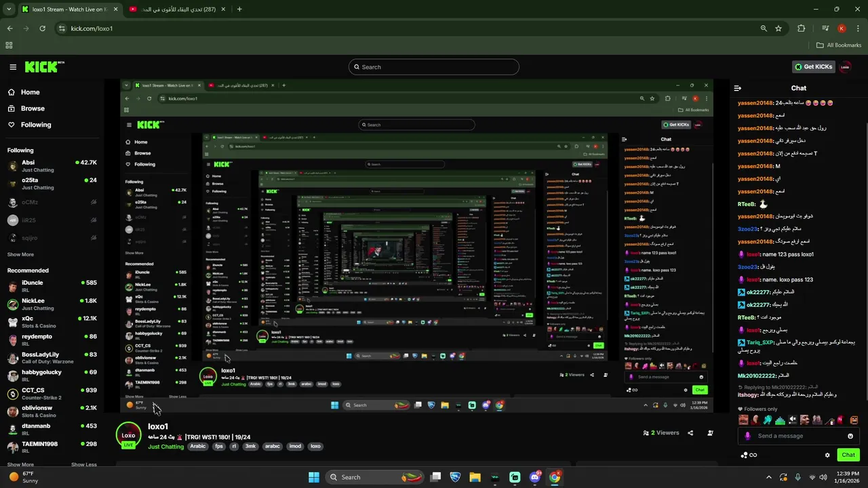The width and height of the screenshot is (868, 488).
Task: Click the zoom magnifier icon in address bar
Action: pos(764,28)
